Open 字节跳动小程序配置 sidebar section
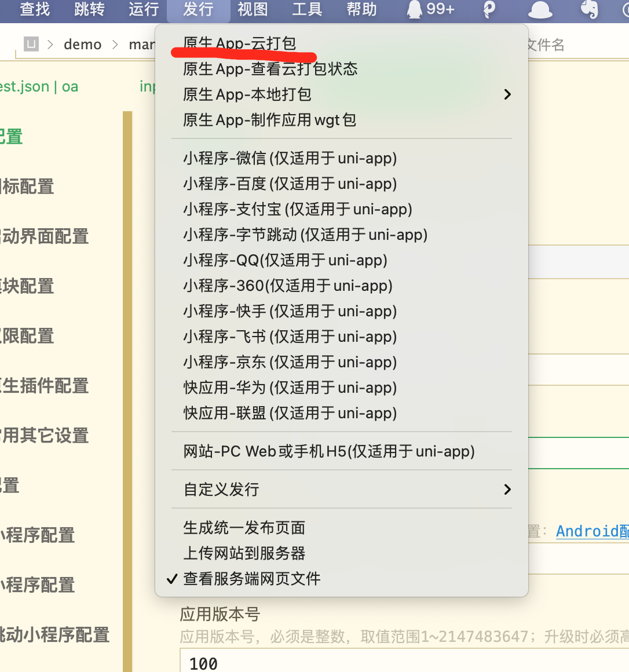 click(55, 634)
